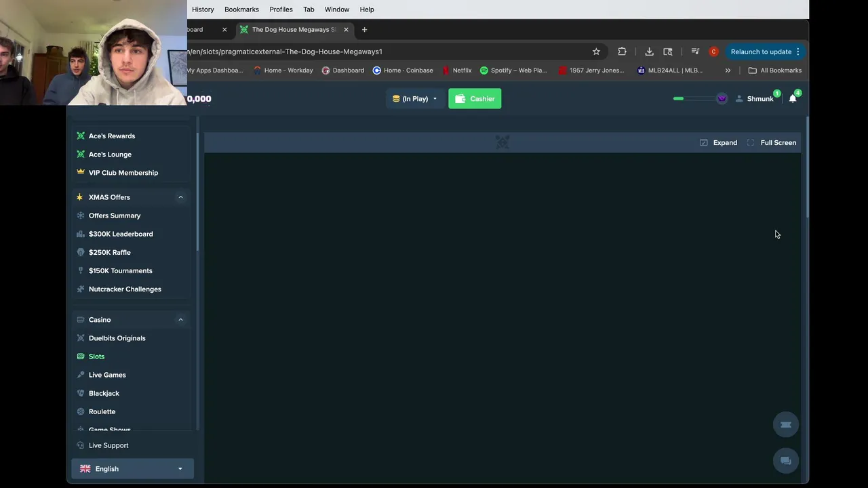Open the notifications bell
Screen dimensions: 868x488
point(793,99)
